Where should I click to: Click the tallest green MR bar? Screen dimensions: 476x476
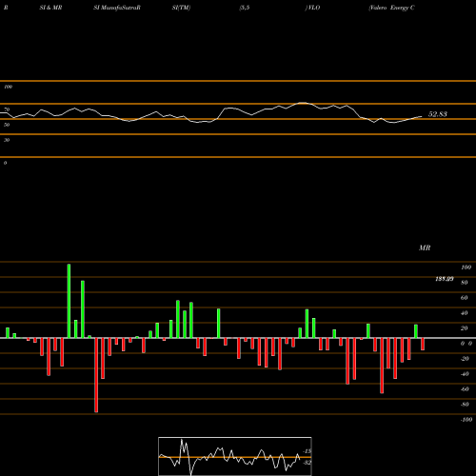pos(69,301)
